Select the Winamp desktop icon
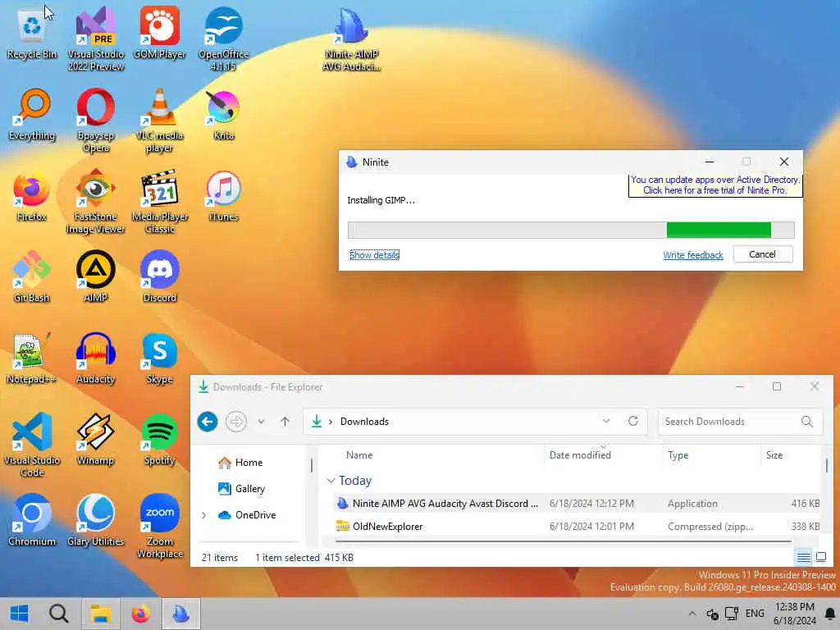Image resolution: width=840 pixels, height=630 pixels. (x=95, y=440)
